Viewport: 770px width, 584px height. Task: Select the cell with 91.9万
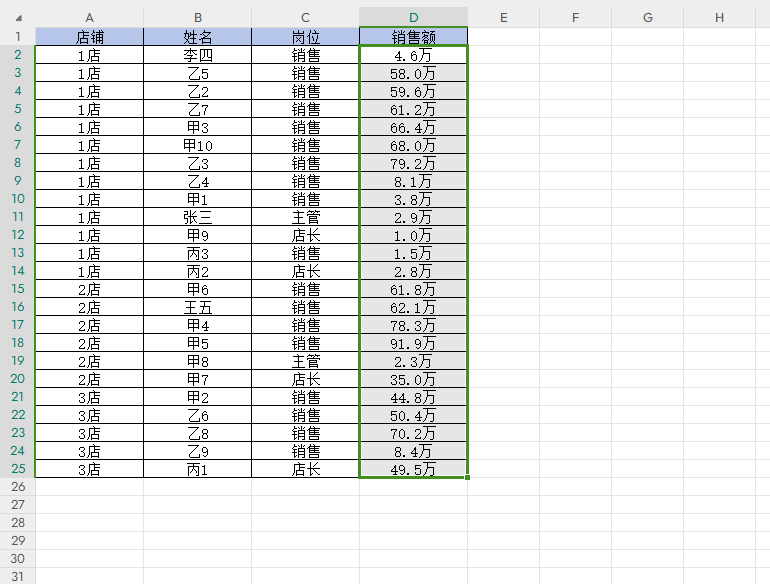[413, 343]
